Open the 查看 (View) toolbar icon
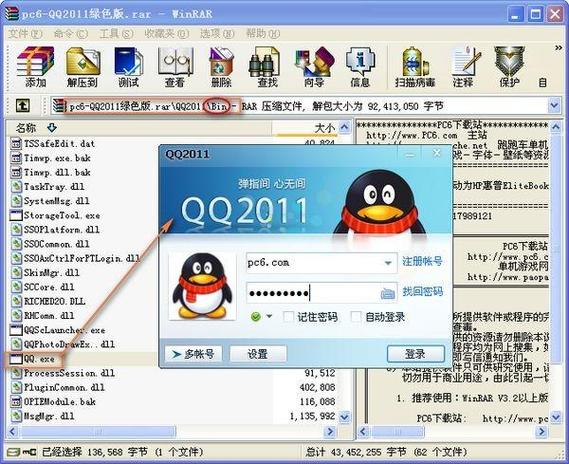569x464 pixels. pos(175,67)
